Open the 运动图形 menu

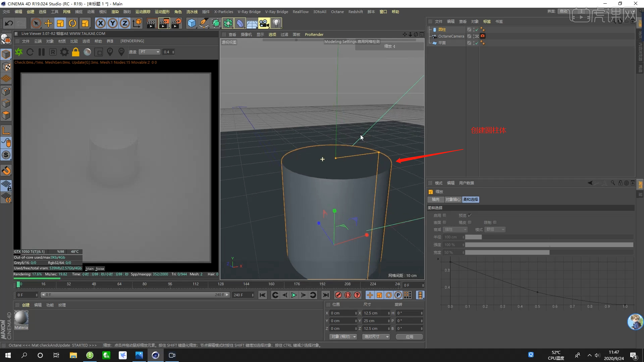[162, 12]
